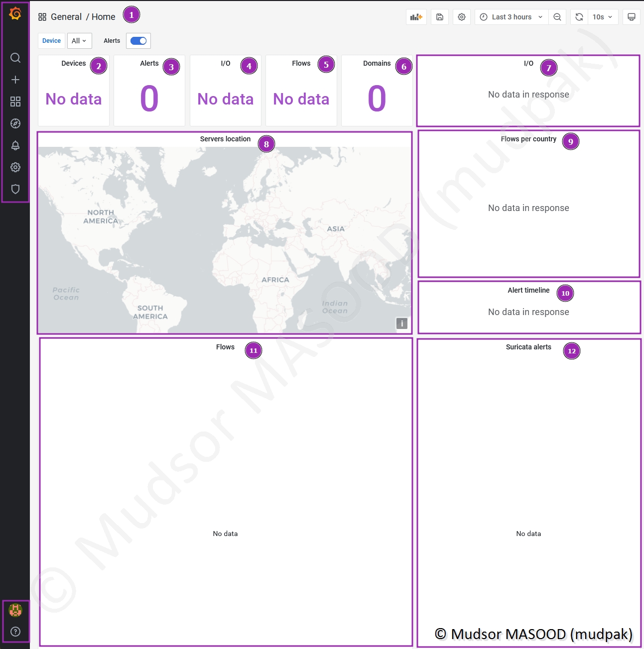Image resolution: width=644 pixels, height=649 pixels.
Task: Open the 10s refresh interval dropdown
Action: [603, 17]
